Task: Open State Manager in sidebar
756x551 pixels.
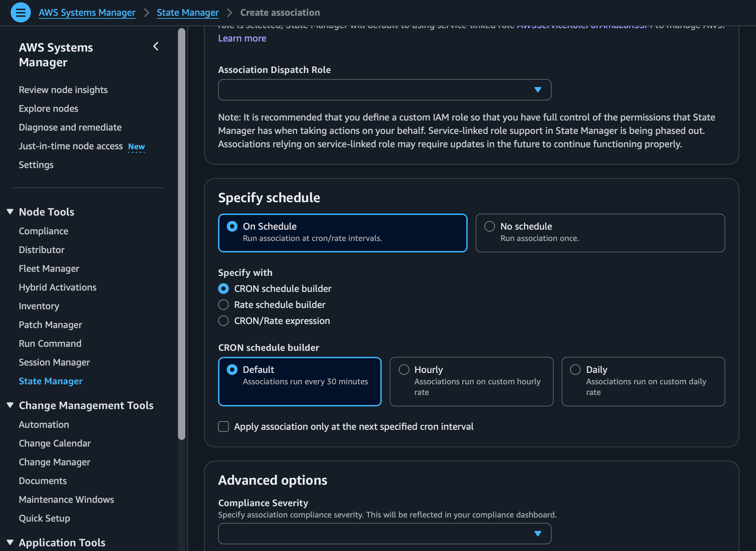Action: (x=51, y=381)
